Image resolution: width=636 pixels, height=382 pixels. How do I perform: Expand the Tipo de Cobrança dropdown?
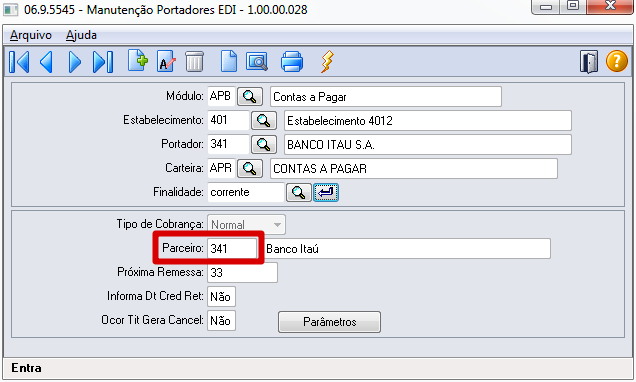click(277, 225)
